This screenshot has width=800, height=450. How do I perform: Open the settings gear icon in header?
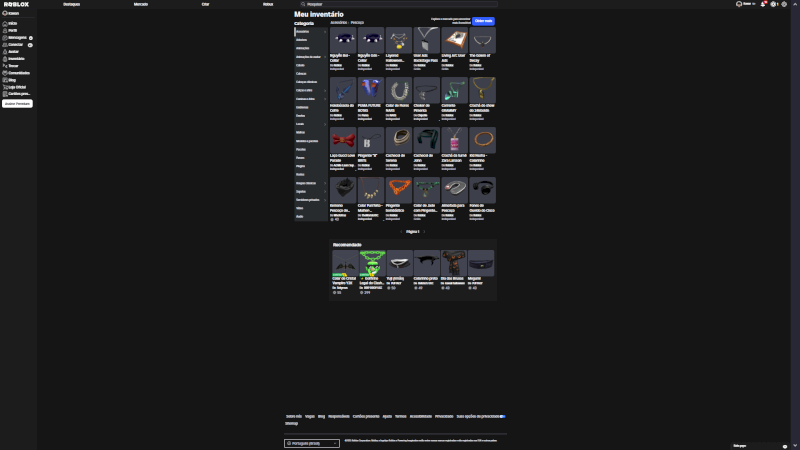click(784, 4)
